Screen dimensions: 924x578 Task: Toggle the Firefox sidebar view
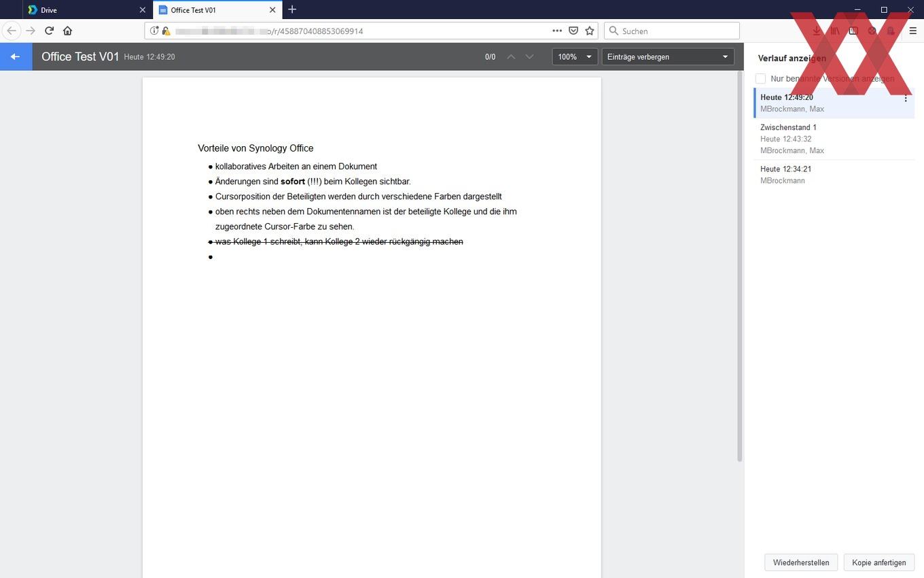tap(853, 31)
